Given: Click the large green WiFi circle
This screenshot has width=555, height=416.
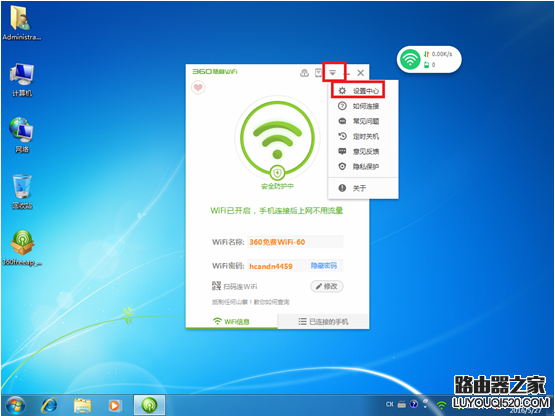Looking at the screenshot, I should click(x=278, y=136).
